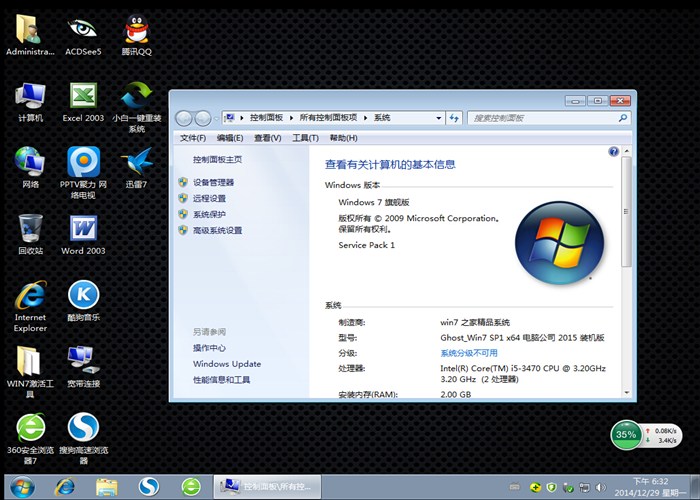Open the 工具(T) menu
The height and width of the screenshot is (500, 700).
(x=305, y=138)
